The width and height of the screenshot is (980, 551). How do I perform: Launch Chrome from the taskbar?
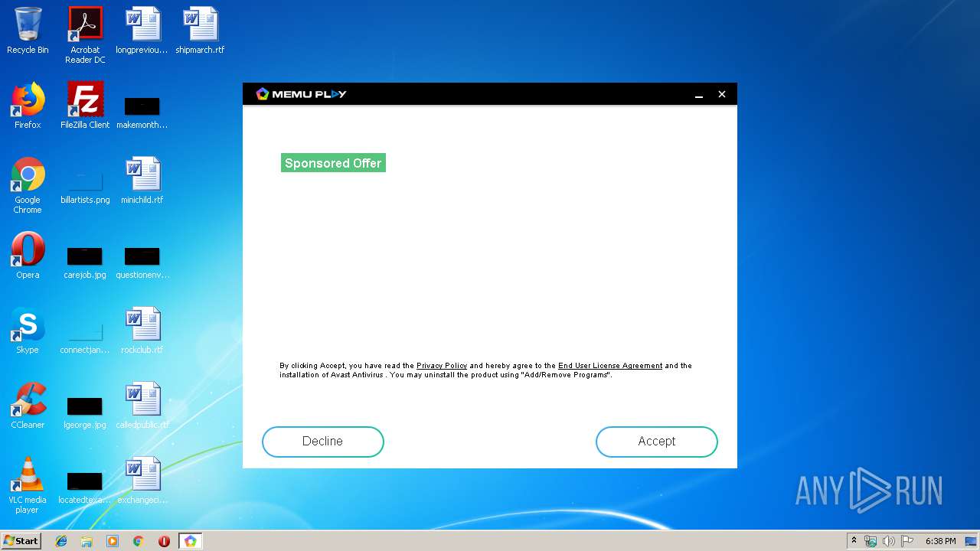click(138, 541)
